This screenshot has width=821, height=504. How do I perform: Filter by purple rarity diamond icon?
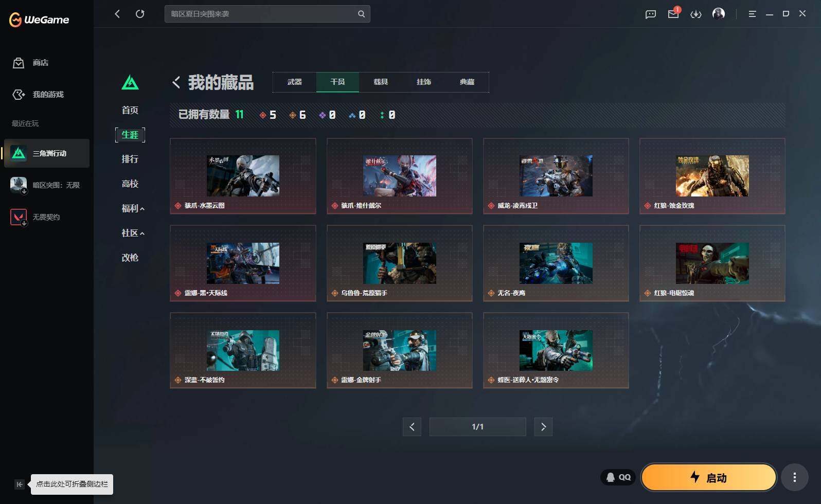[323, 115]
